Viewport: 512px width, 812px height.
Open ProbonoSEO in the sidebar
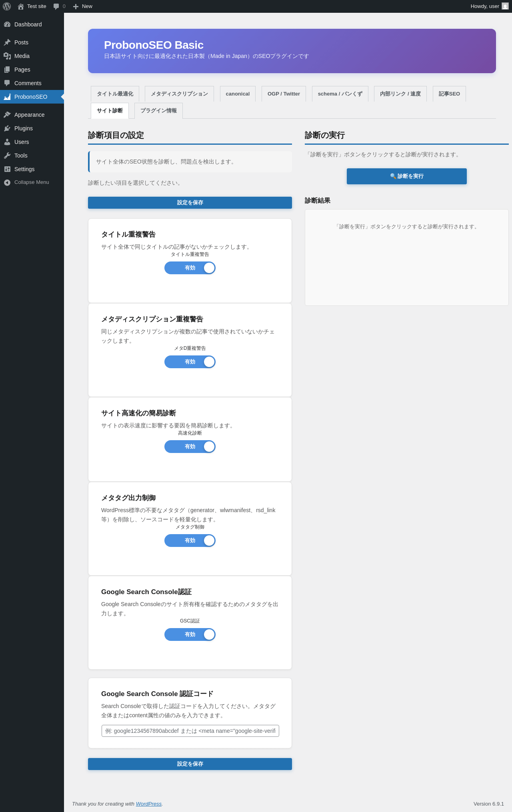(x=32, y=97)
